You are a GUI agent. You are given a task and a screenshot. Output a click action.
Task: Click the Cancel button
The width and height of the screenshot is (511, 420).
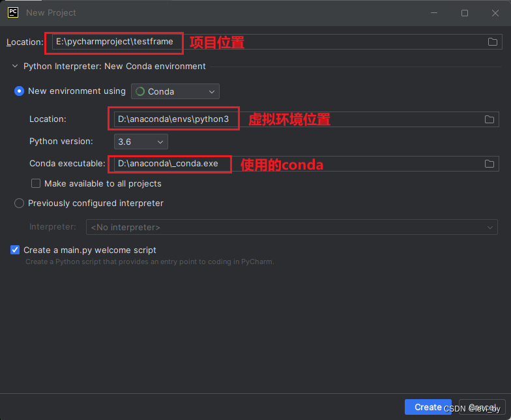coord(482,407)
